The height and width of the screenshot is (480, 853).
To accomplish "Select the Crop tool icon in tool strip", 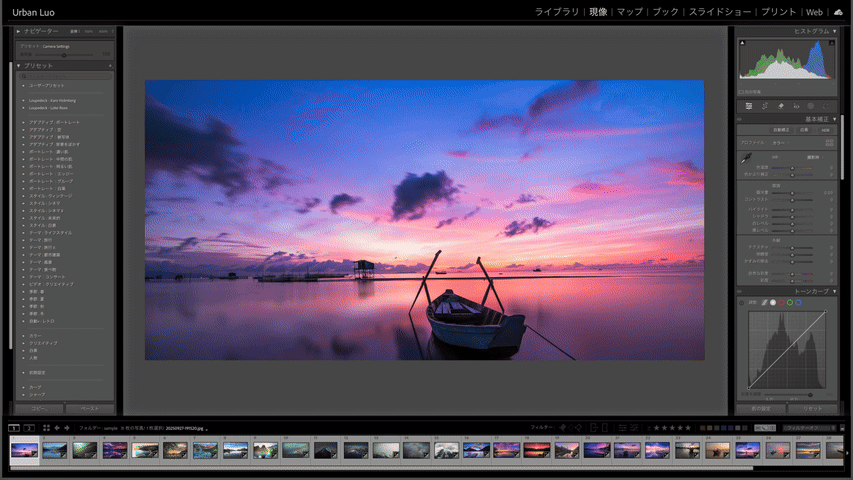I will point(764,105).
